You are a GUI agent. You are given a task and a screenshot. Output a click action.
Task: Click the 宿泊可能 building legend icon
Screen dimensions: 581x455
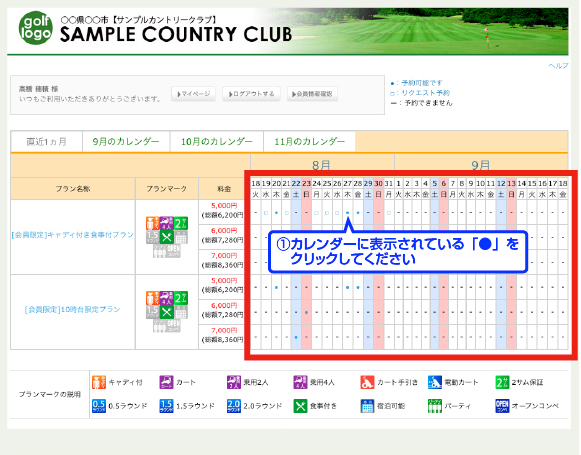(x=367, y=406)
